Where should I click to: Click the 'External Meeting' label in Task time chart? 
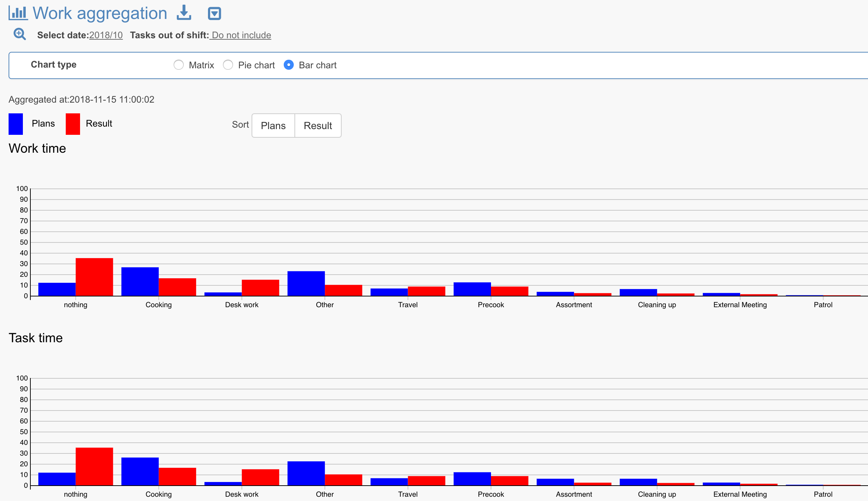click(740, 494)
